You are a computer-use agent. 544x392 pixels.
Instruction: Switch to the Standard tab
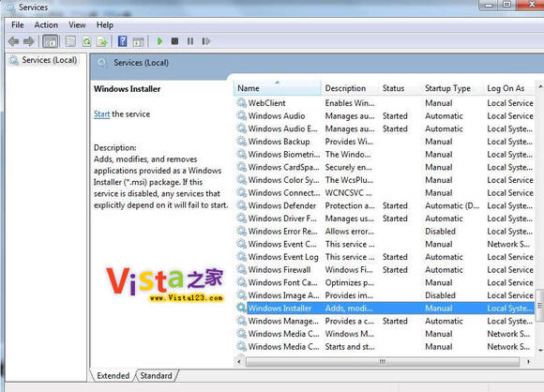coord(156,376)
